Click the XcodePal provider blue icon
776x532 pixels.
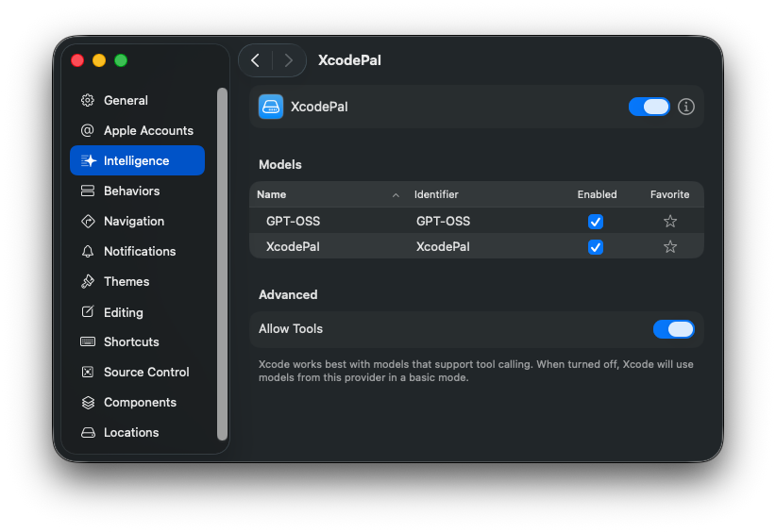[271, 107]
